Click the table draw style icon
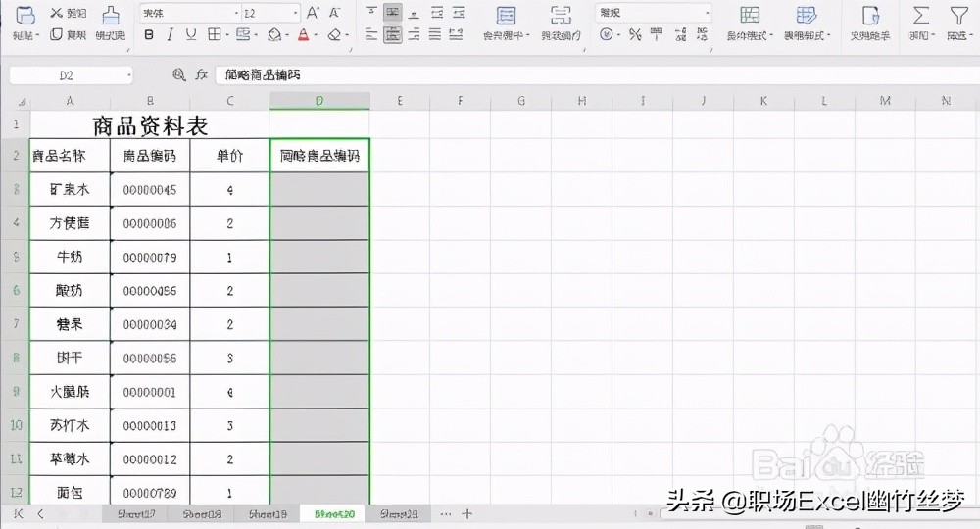 [243, 35]
